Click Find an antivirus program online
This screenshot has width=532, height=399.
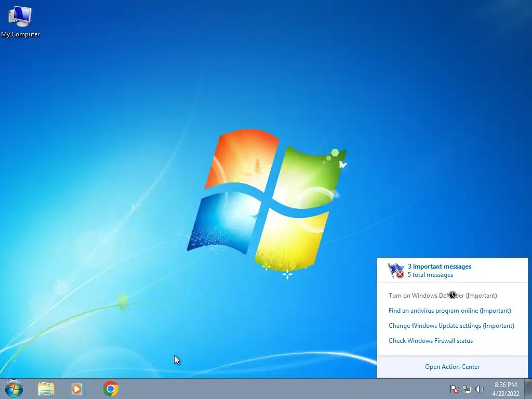click(x=449, y=311)
